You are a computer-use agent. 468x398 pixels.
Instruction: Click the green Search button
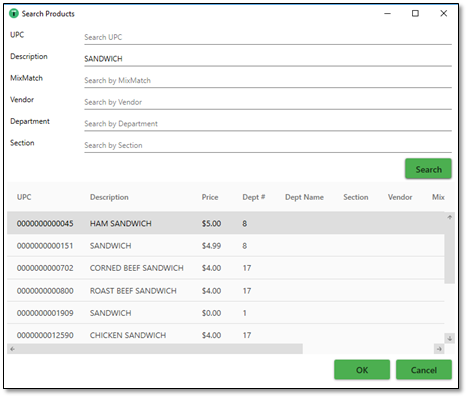pyautogui.click(x=428, y=169)
